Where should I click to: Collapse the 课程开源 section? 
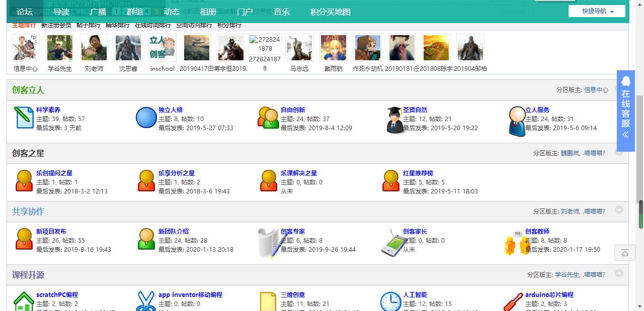click(x=619, y=273)
